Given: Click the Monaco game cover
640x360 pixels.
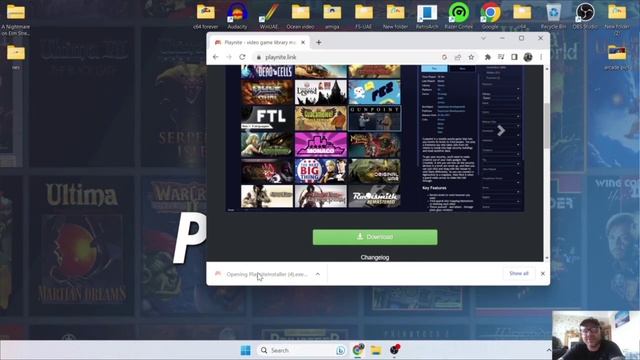Looking at the screenshot, I should coord(321,144).
